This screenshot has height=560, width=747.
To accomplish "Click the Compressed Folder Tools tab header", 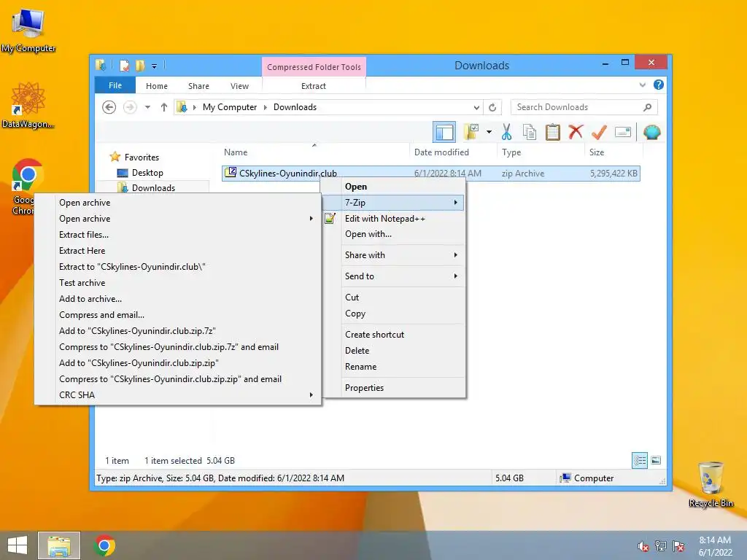I will pos(314,66).
